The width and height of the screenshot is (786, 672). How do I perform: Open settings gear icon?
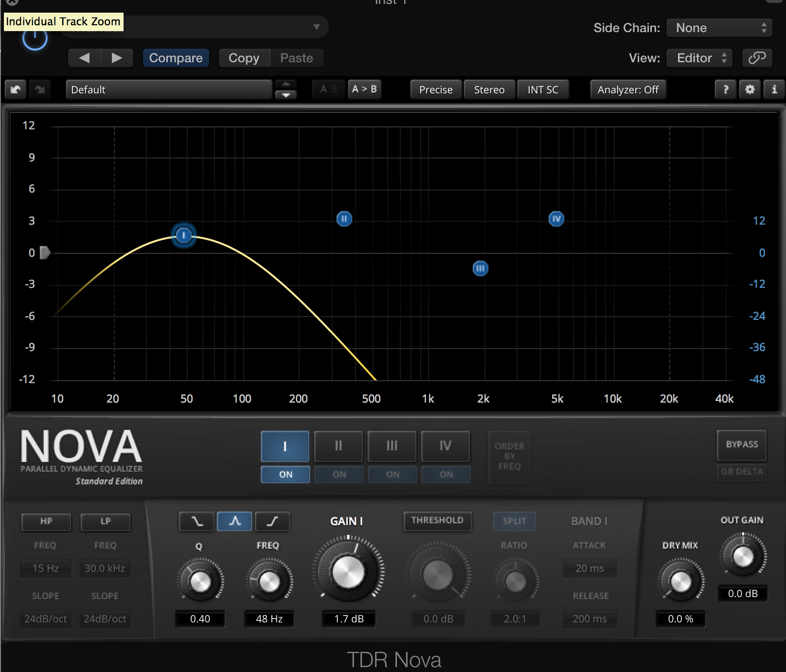(x=750, y=89)
